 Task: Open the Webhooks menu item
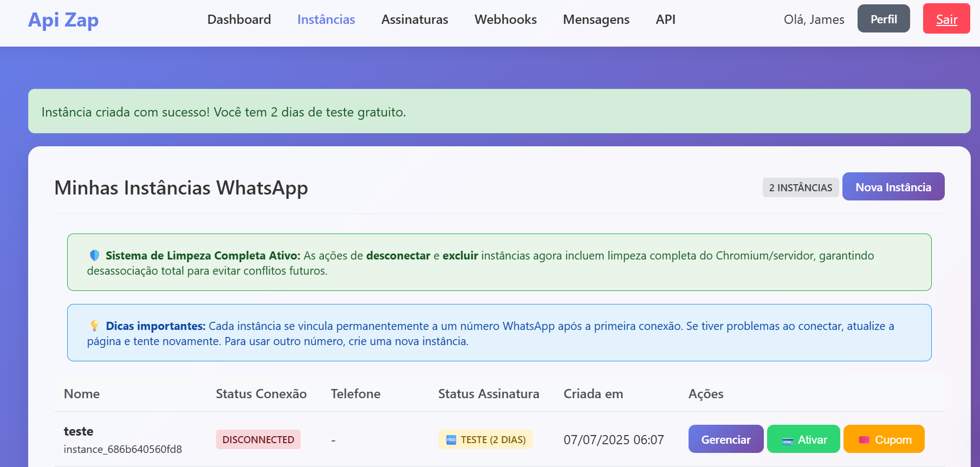click(505, 20)
